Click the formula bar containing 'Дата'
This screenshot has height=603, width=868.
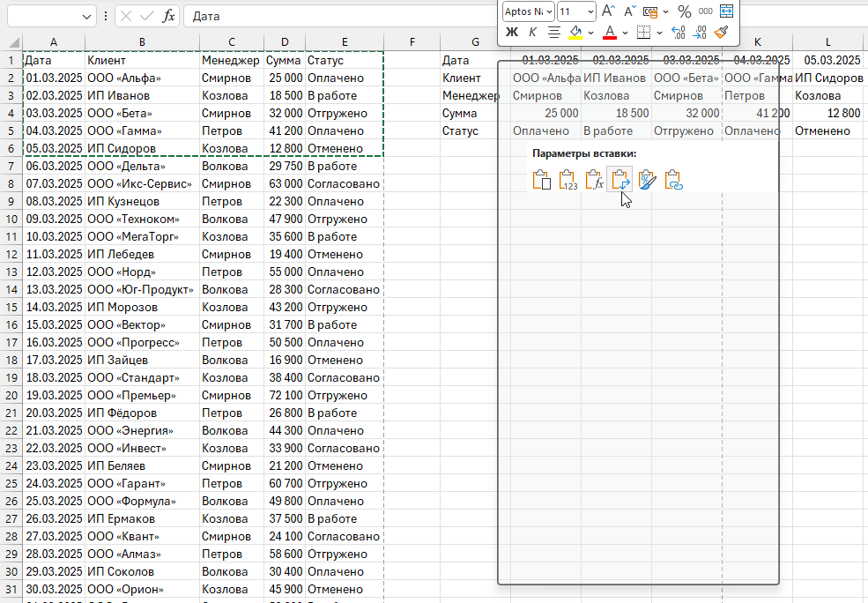335,16
